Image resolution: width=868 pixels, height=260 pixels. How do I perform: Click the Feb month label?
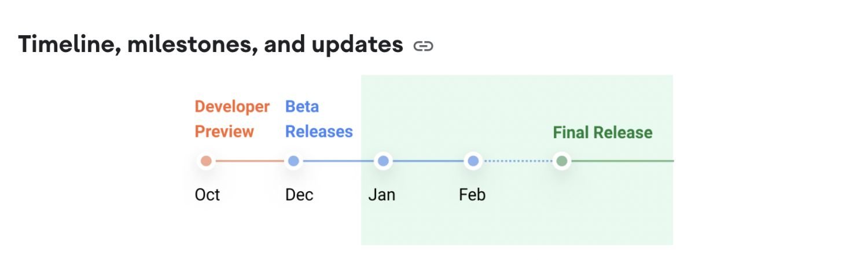[x=472, y=195]
